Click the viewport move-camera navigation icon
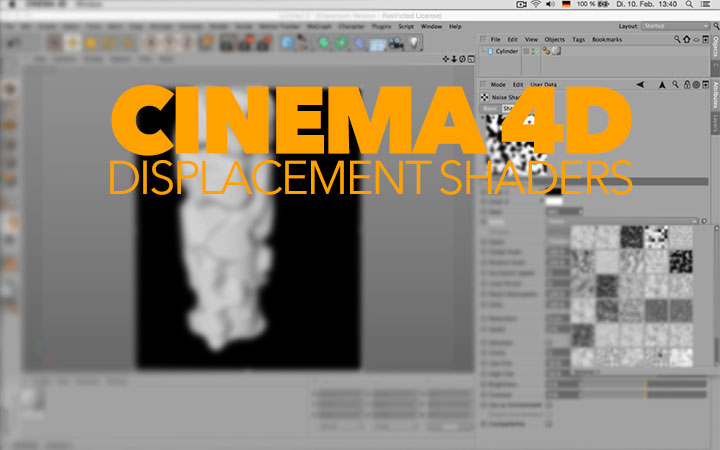Viewport: 720px width, 450px height. point(445,59)
